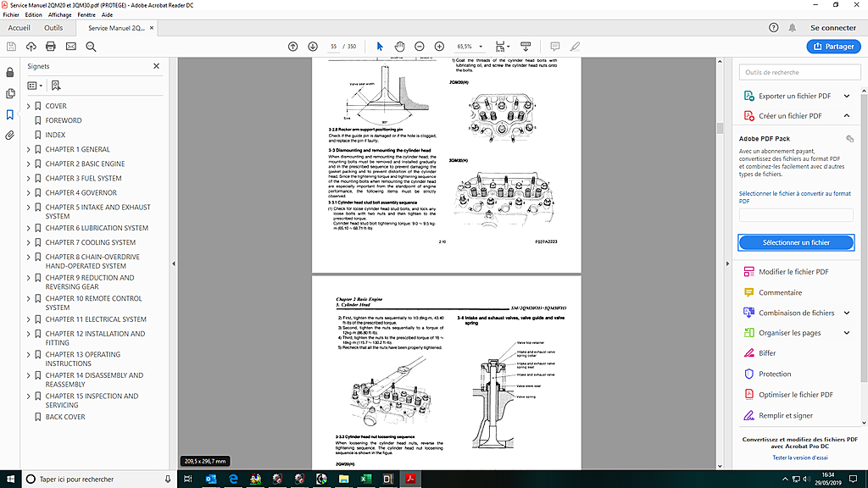Show the security lock panel
Screen dimensions: 868x488
10,73
